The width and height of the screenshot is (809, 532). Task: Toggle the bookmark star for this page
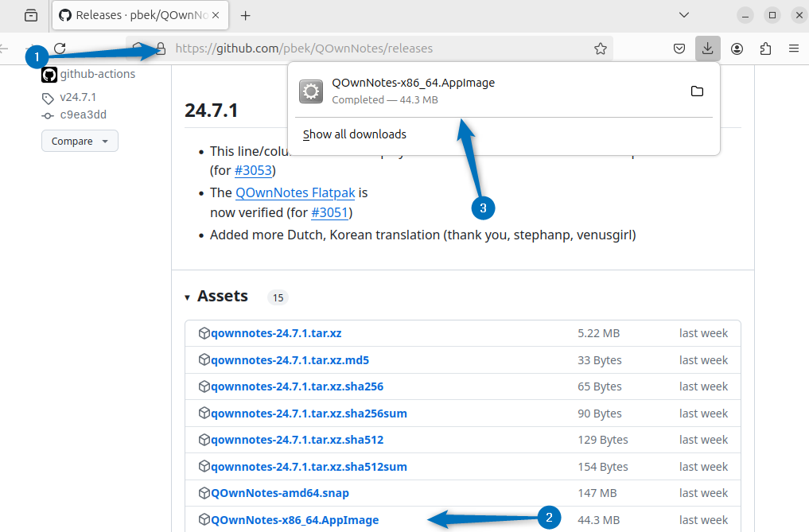(601, 48)
